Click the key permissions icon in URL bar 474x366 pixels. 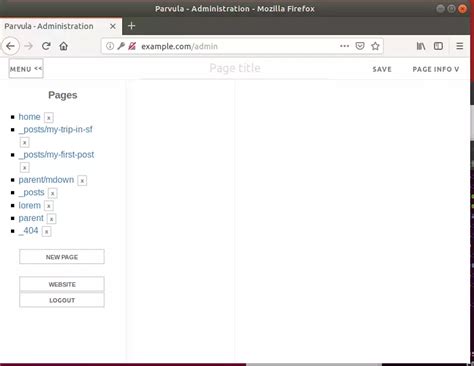[121, 46]
